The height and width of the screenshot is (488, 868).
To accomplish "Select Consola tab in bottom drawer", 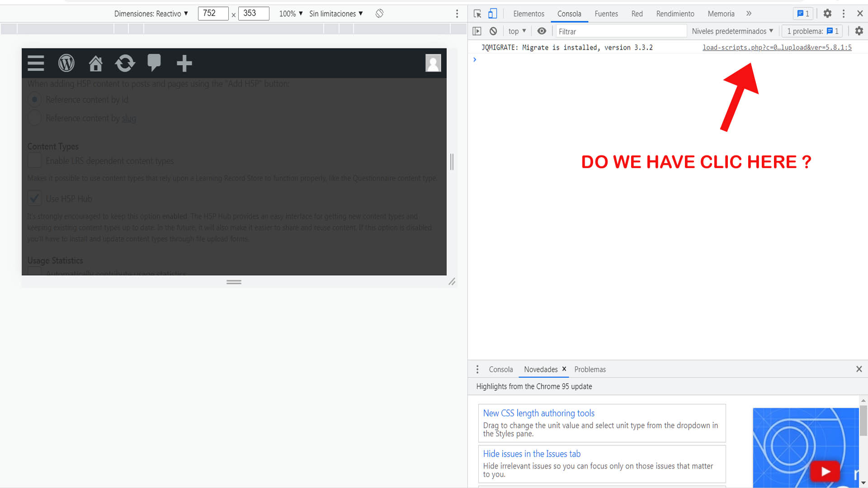I will (501, 370).
